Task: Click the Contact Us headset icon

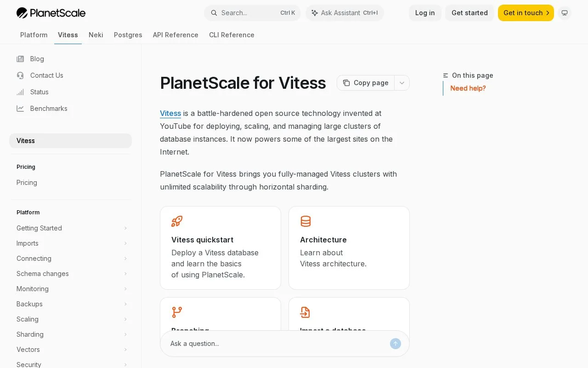Action: coord(20,75)
